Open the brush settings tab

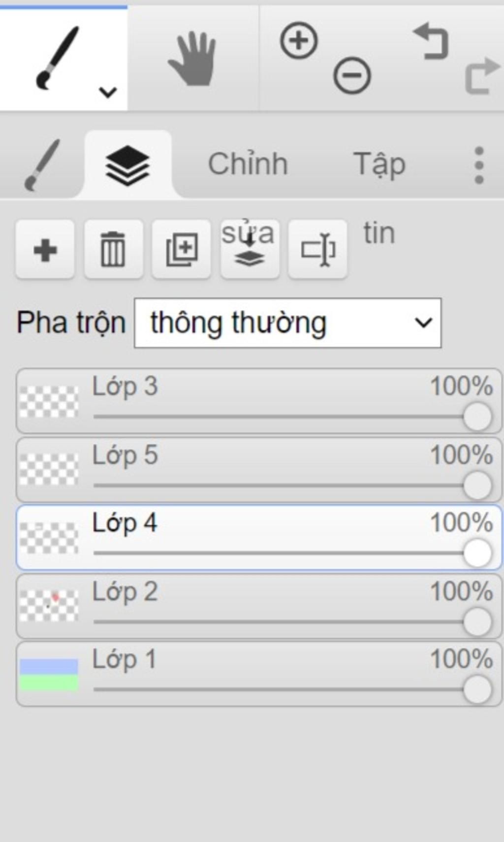[x=42, y=165]
